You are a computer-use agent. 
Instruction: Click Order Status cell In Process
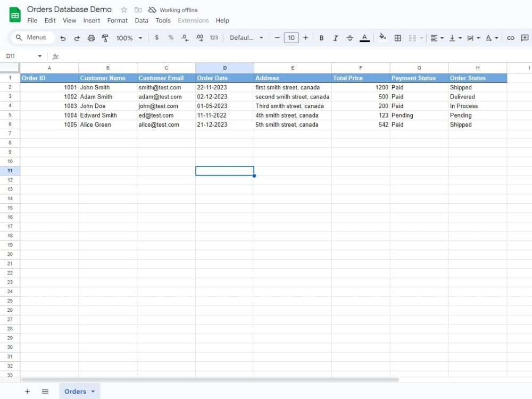pos(477,106)
